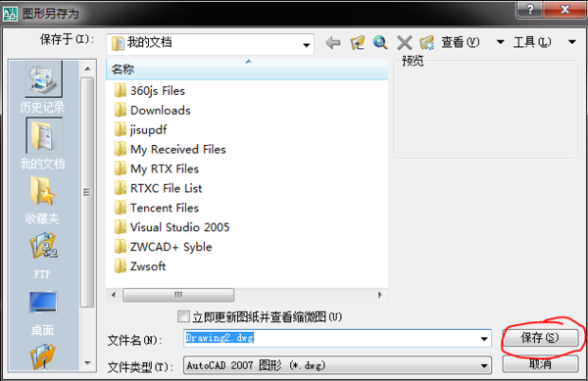Screen dimensions: 588x381
Task: Open 历史记录 in the places sidebar
Action: coord(43,88)
